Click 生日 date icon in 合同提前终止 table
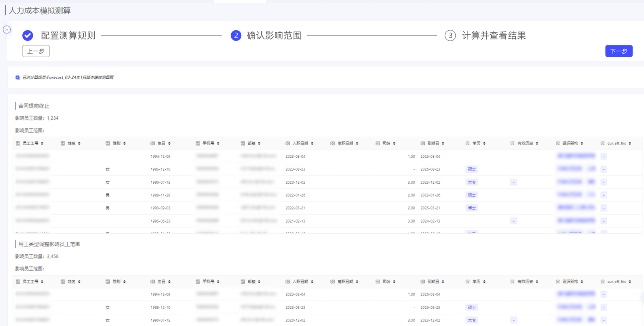The width and height of the screenshot is (644, 326). tap(153, 143)
